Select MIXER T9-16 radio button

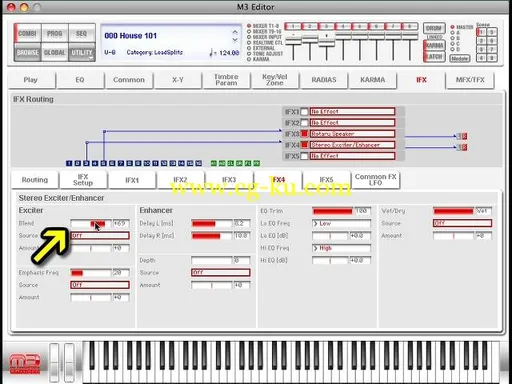(249, 32)
